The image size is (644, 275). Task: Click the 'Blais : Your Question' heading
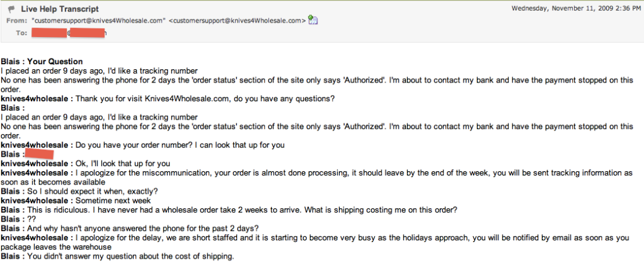coord(42,62)
